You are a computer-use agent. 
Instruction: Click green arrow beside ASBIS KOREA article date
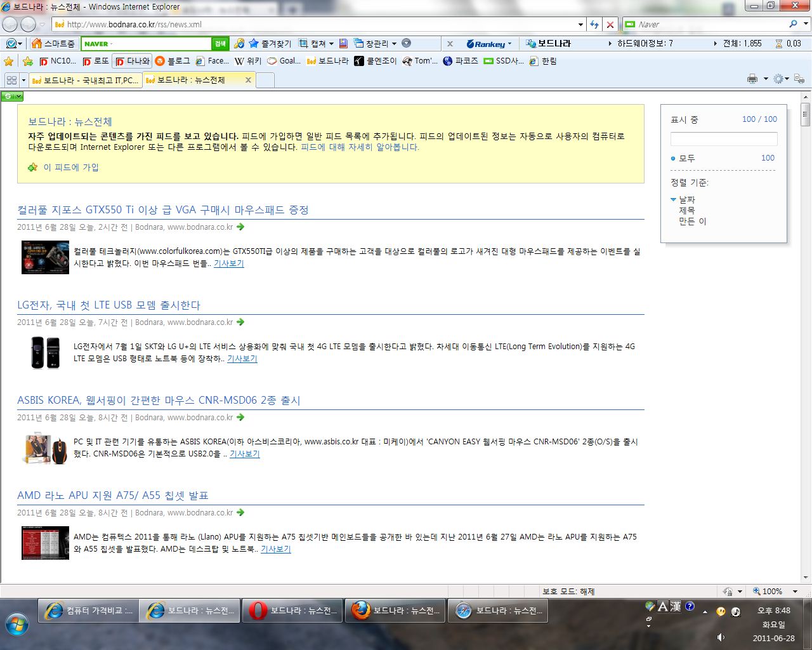(x=240, y=418)
